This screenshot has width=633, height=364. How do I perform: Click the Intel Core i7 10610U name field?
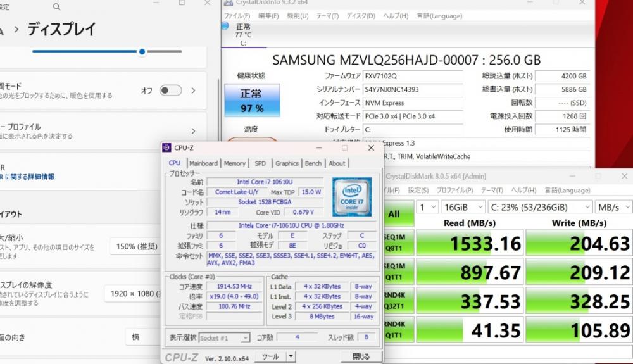[x=265, y=182]
